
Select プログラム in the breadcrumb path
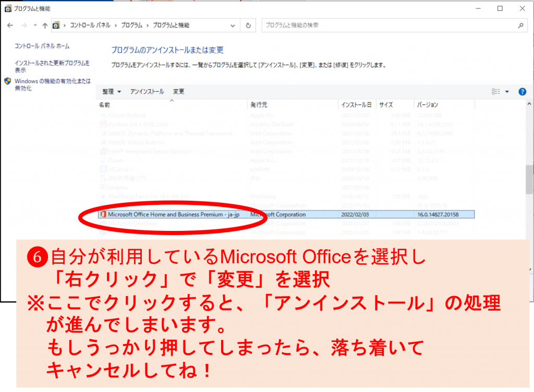tap(132, 25)
